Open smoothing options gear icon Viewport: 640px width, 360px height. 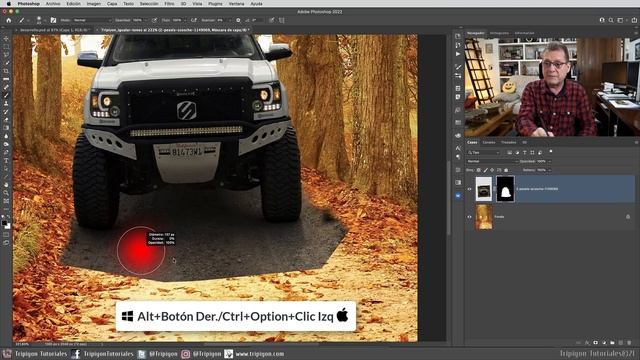[x=238, y=20]
